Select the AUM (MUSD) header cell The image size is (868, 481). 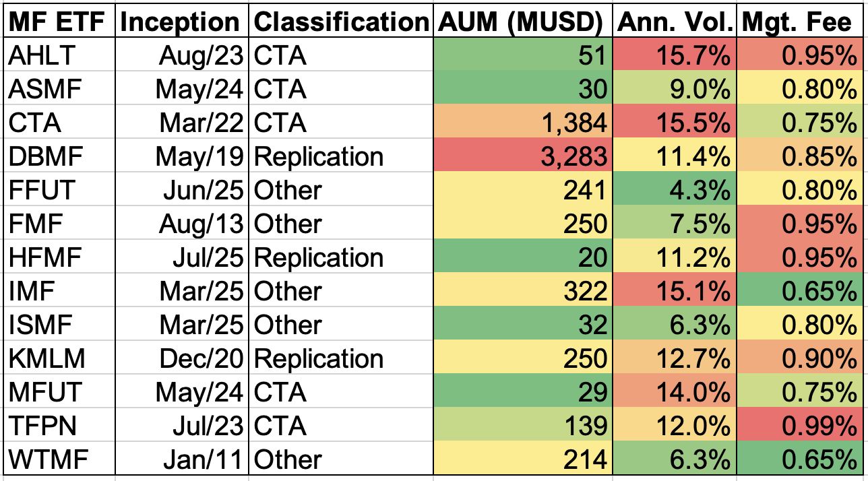pos(521,23)
